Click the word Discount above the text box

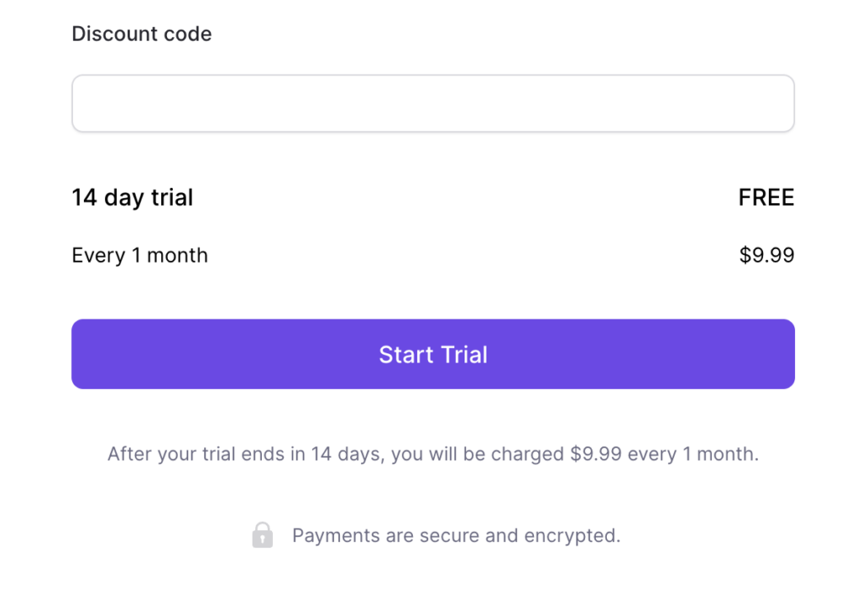114,34
